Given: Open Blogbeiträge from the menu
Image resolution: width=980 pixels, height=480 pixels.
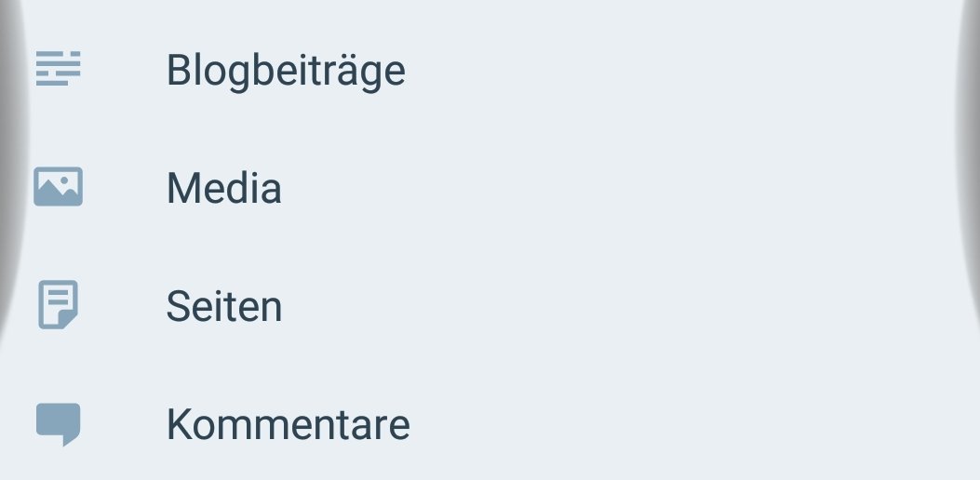Looking at the screenshot, I should click(x=285, y=71).
